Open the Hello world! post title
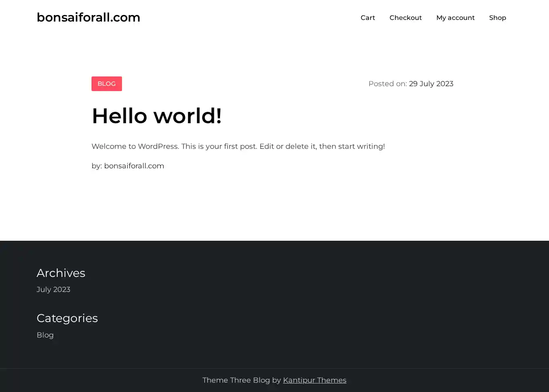 (x=157, y=116)
